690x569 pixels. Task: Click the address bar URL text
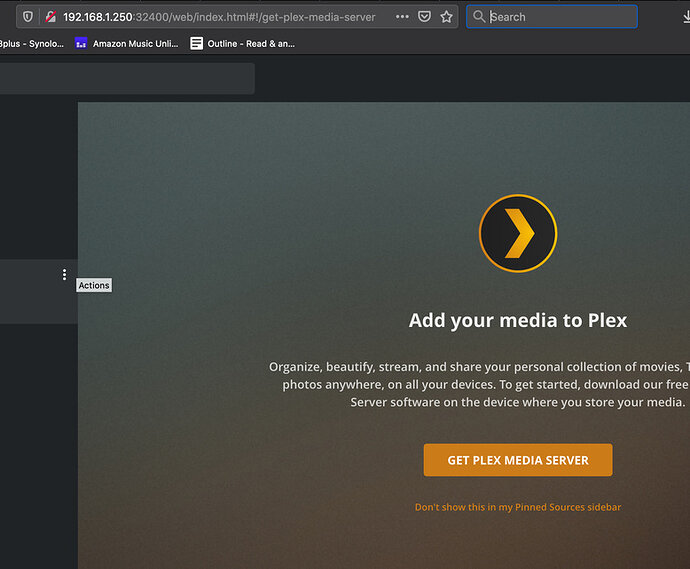point(219,17)
